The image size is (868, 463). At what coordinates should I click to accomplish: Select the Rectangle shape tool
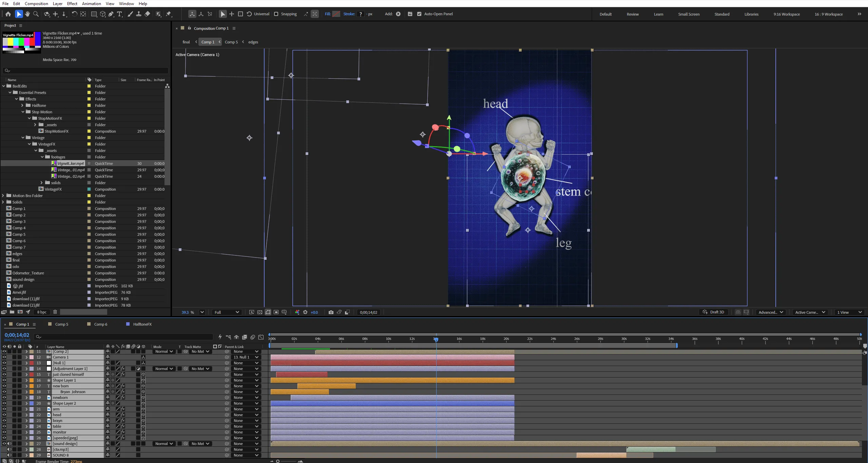[94, 14]
